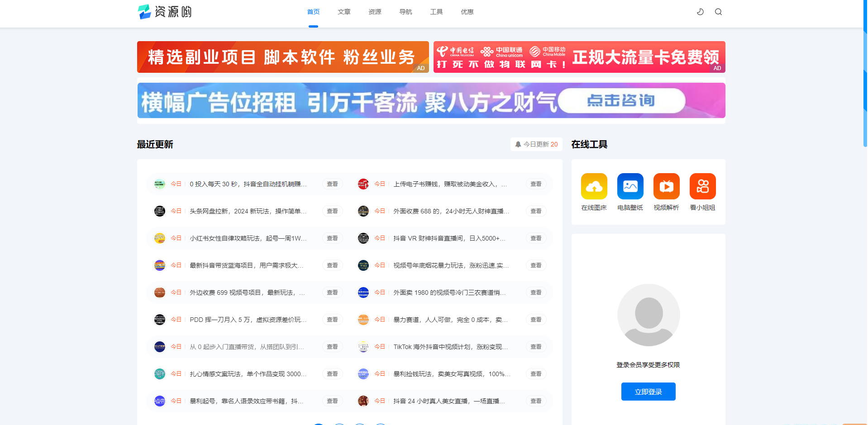The width and height of the screenshot is (868, 425).
Task: Open the 正规大流量卡免费领 banner ad
Action: pyautogui.click(x=579, y=57)
